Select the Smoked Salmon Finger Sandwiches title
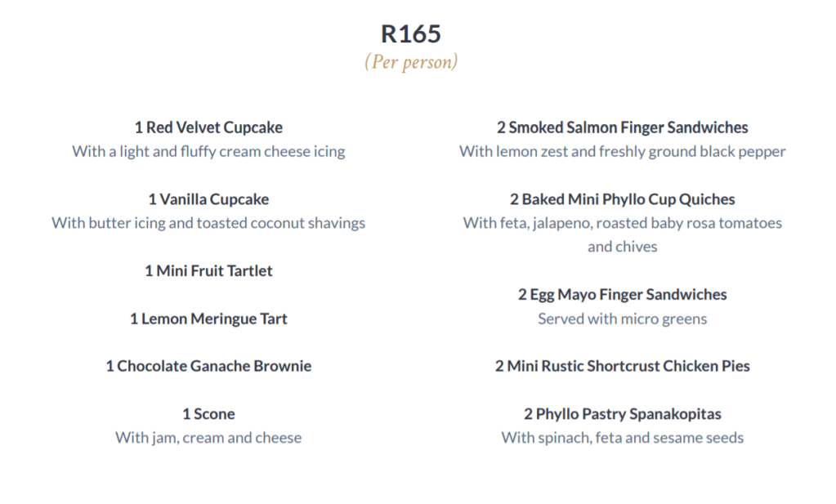 click(x=622, y=127)
